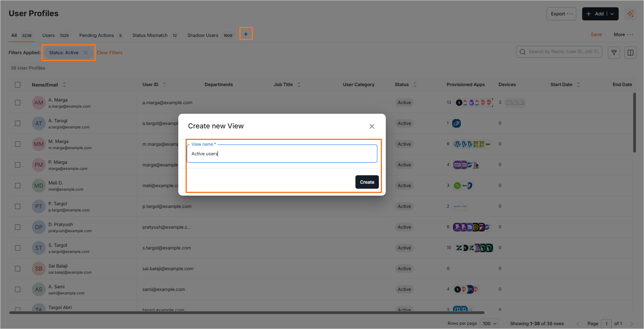Expand the Add button dropdown arrow
Viewport: 644px width, 329px height.
[612, 14]
